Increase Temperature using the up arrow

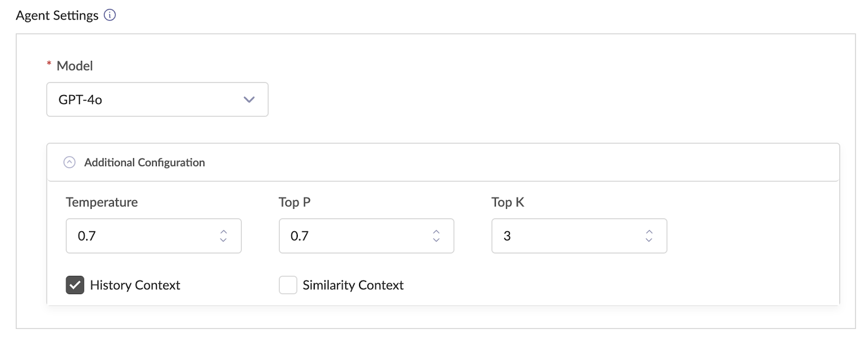click(224, 232)
